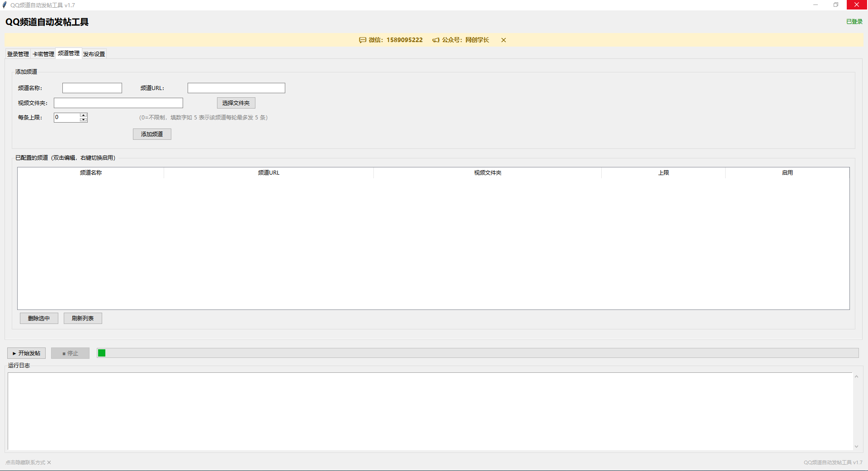Click inside the 运行日志 log area
Viewport: 868px width, 471px height.
[430, 411]
